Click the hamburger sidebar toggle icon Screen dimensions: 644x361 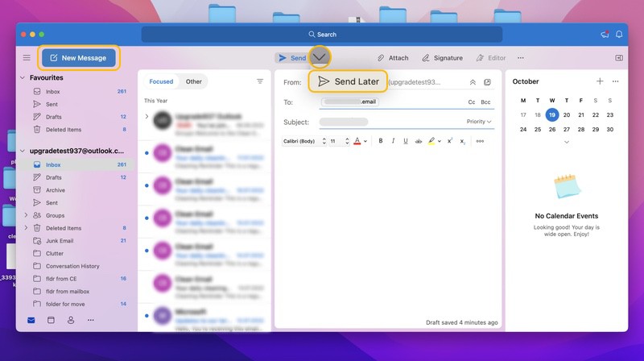[27, 57]
